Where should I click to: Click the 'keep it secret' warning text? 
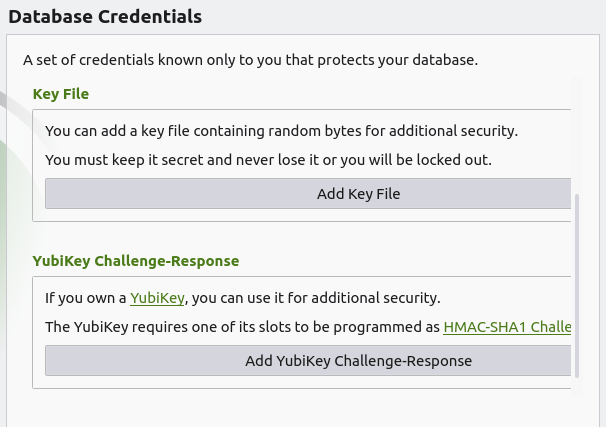tap(200, 160)
